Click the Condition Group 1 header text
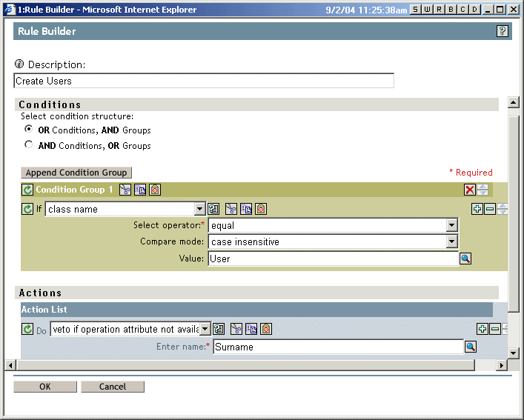 click(74, 190)
